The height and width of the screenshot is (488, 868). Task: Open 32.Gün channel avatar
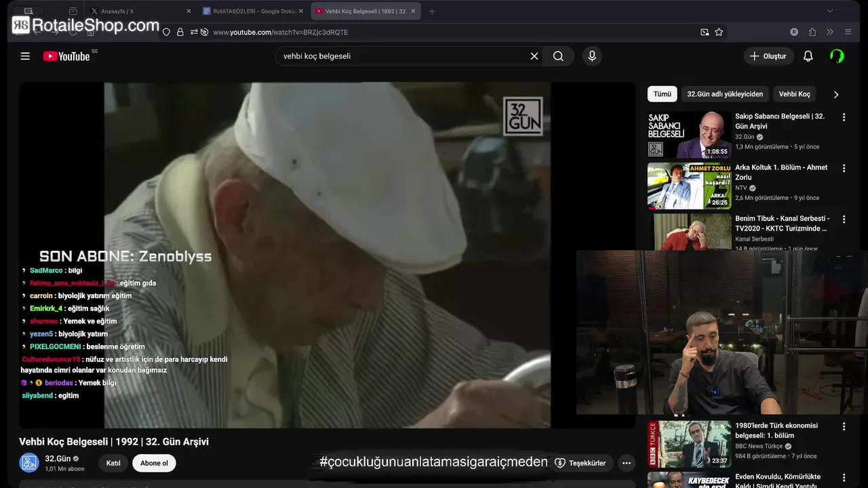(29, 463)
